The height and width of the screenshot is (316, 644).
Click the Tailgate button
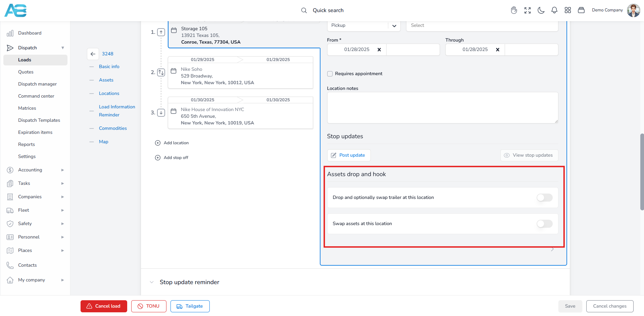pos(190,306)
